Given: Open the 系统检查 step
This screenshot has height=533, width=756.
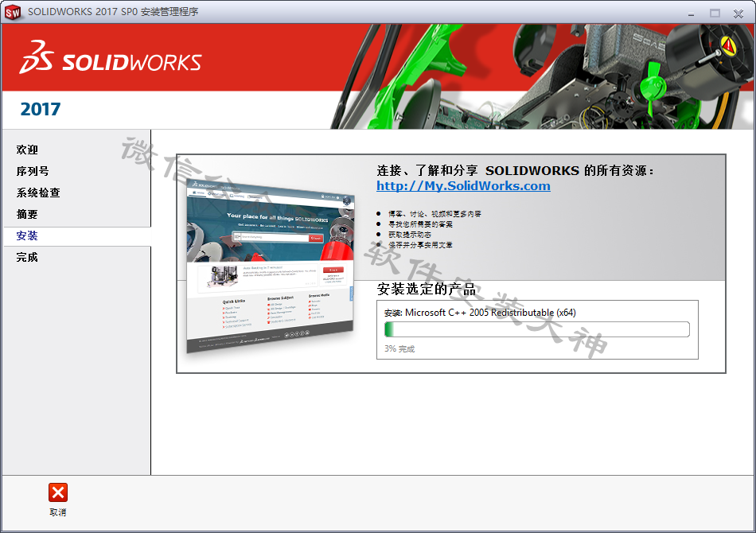Looking at the screenshot, I should point(38,193).
